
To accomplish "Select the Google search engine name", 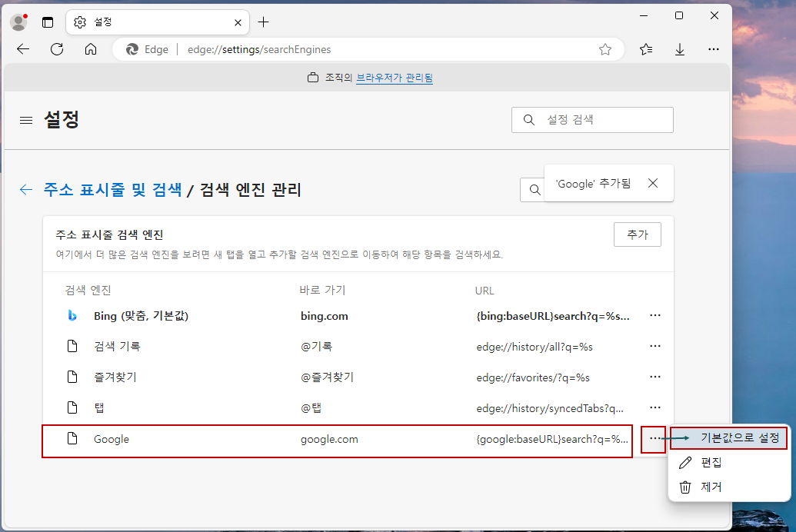I will [112, 439].
